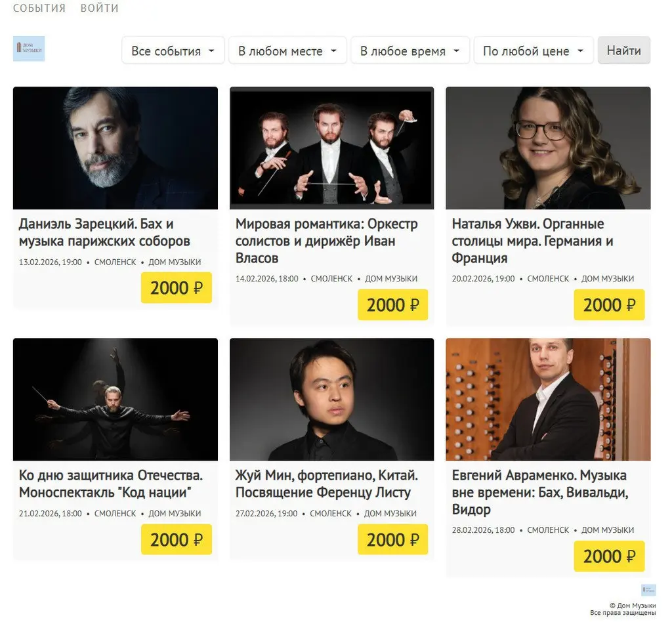Open the По любой цене dropdown
This screenshot has height=622, width=672.
[533, 51]
